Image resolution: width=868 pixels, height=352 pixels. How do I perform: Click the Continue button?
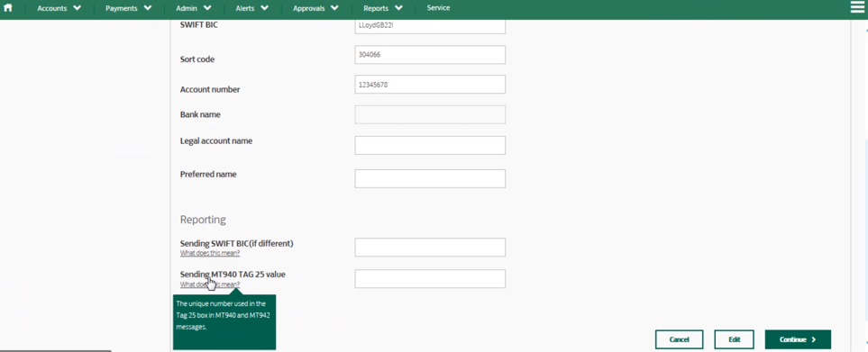[798, 339]
